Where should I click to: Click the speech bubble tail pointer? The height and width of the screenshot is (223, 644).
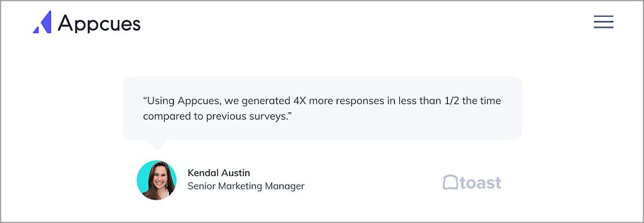pos(157,145)
